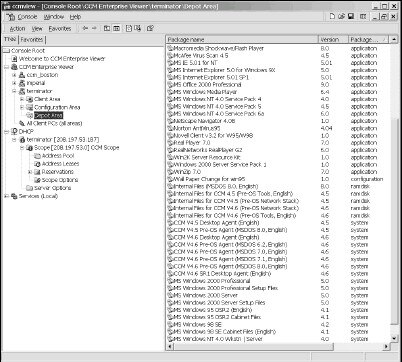Open the View menu
The image size is (402, 362).
[x=37, y=29]
